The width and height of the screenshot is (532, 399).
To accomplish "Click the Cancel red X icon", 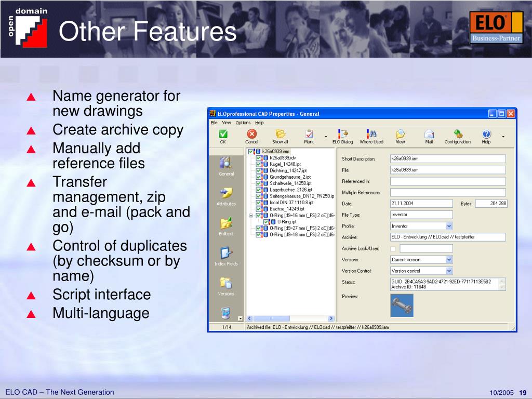I will click(252, 134).
